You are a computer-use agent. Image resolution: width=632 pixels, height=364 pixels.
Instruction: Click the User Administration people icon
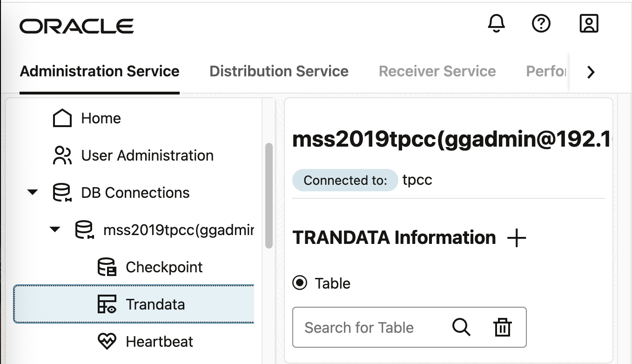click(63, 155)
